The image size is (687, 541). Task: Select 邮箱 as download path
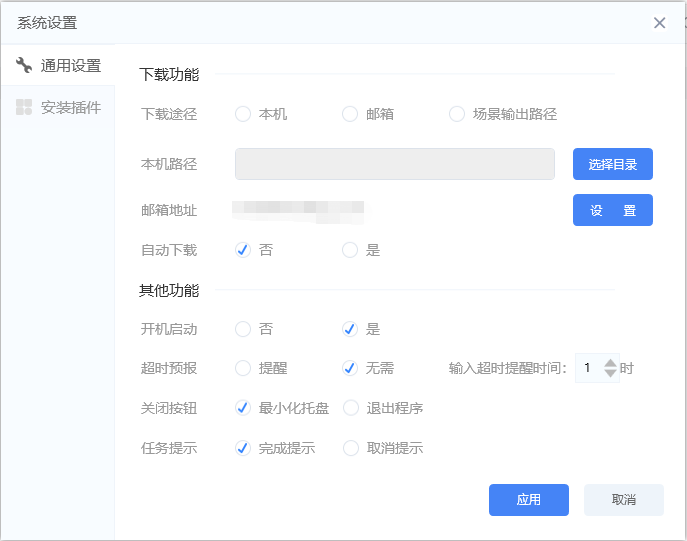pos(350,114)
